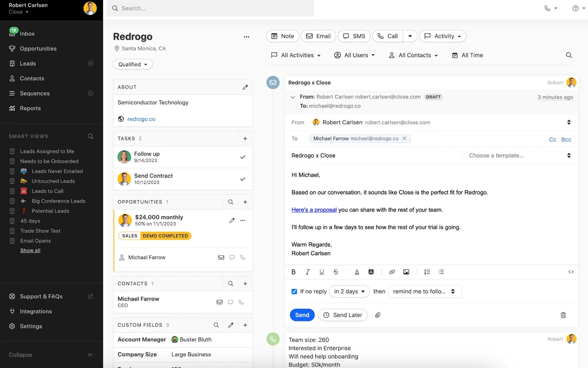Search within opportunities
This screenshot has height=368, width=588.
tap(230, 202)
